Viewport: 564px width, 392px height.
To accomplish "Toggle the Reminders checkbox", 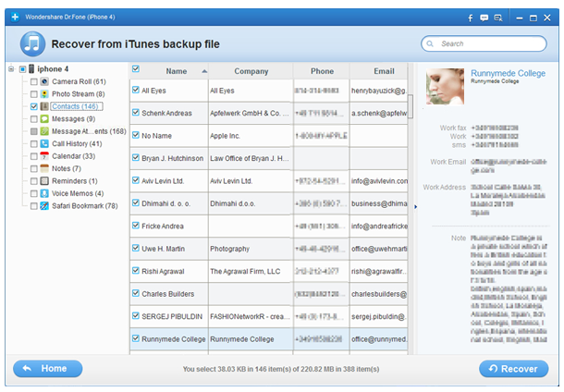I will [34, 181].
